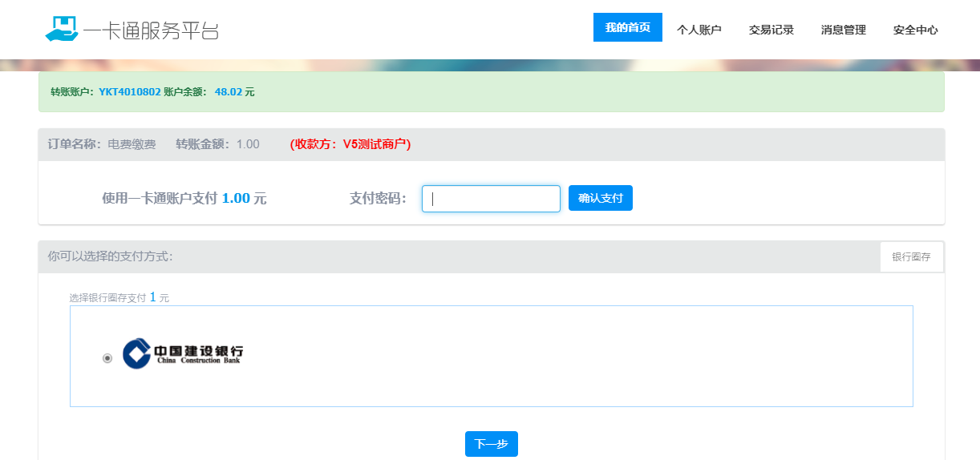Click the 中国建设银行 logo
This screenshot has width=980, height=460.
click(x=183, y=353)
